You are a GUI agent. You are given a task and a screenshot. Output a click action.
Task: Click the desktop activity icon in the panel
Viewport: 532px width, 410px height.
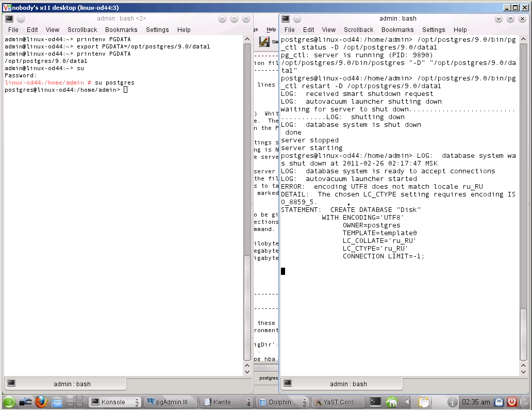25,402
